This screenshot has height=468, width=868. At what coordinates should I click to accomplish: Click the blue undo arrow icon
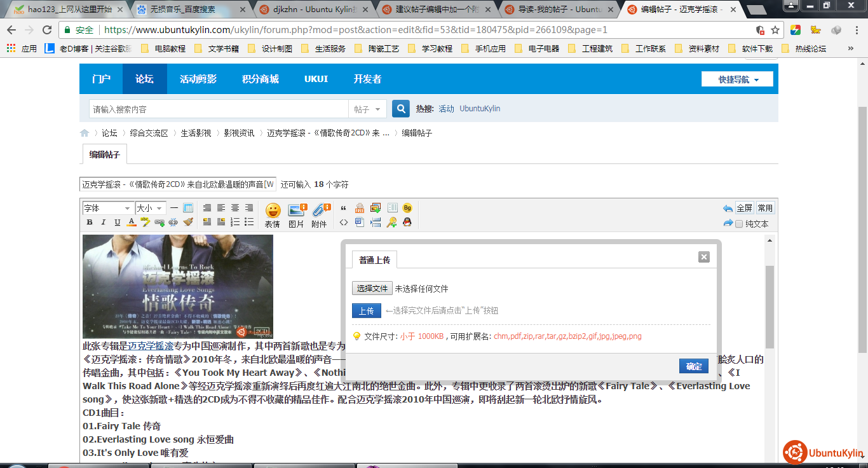click(x=728, y=208)
